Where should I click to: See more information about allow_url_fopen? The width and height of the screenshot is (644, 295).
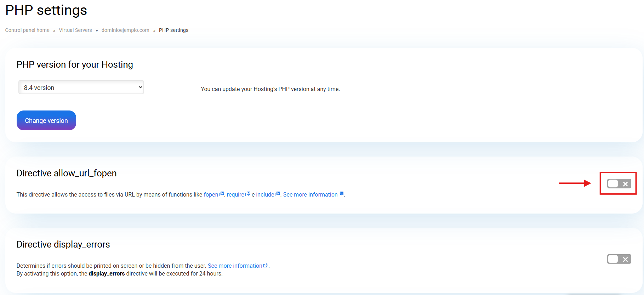[310, 195]
